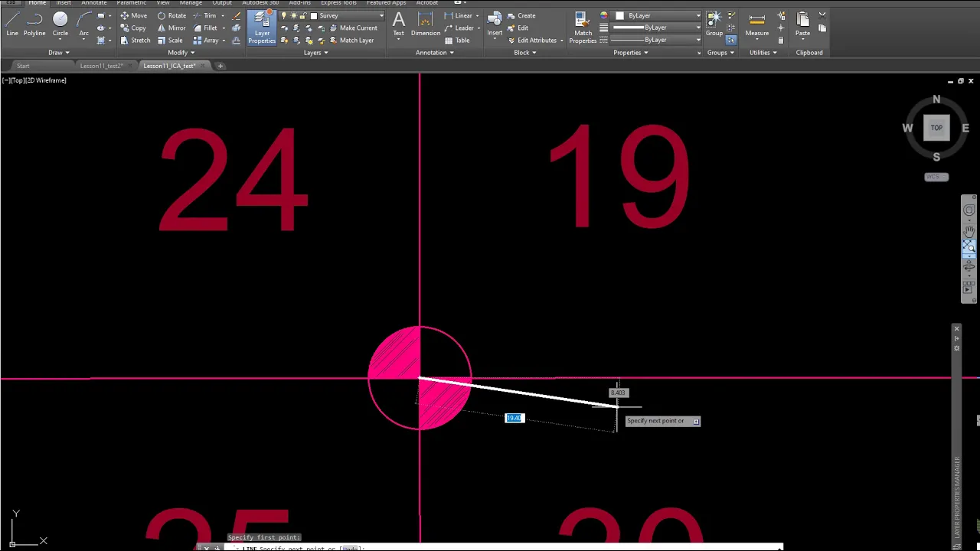Viewport: 980px width, 551px height.
Task: Open the Insert block tool
Action: (495, 24)
